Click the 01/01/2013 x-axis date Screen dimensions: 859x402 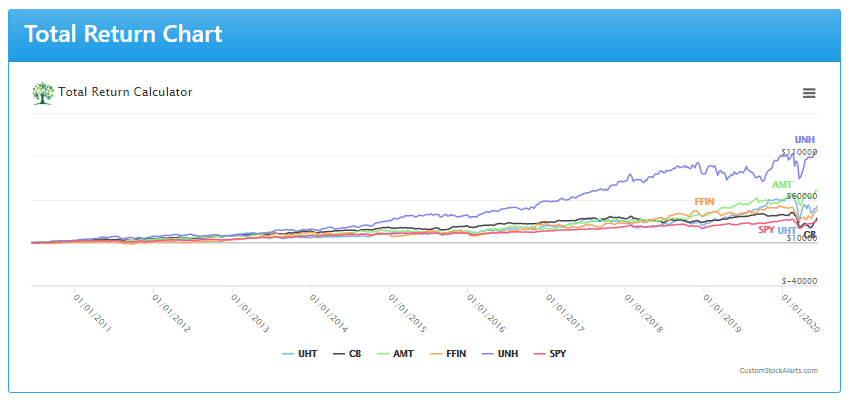249,313
